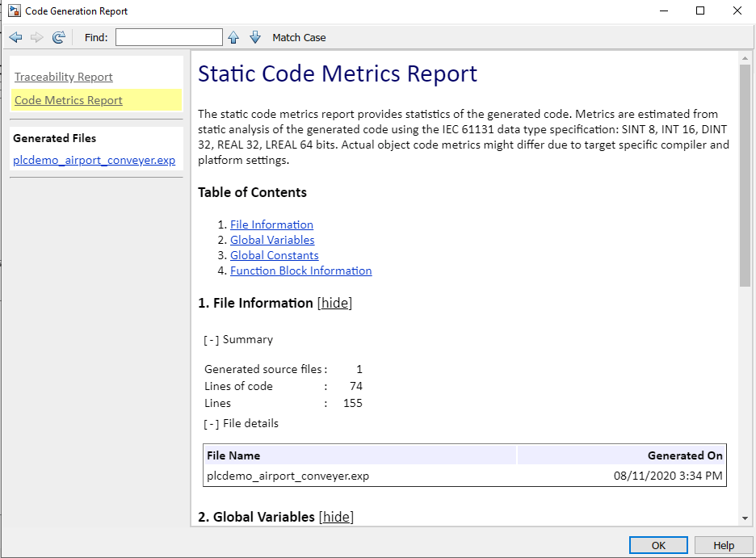Click the Forward navigation arrow icon
756x558 pixels.
coord(36,37)
